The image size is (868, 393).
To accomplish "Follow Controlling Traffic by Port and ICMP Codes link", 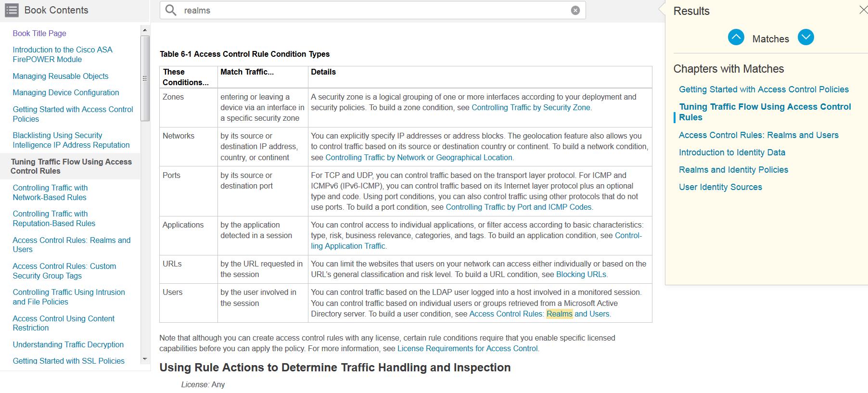I will pos(518,207).
